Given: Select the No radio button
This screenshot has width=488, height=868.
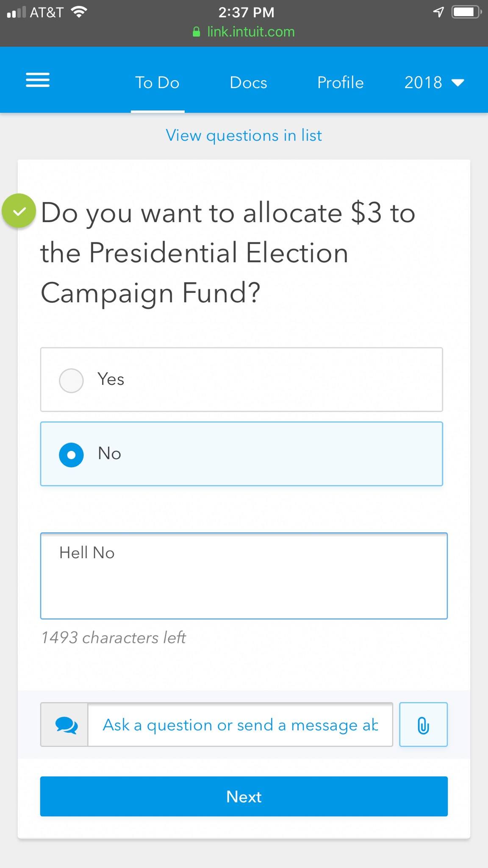Looking at the screenshot, I should [71, 454].
